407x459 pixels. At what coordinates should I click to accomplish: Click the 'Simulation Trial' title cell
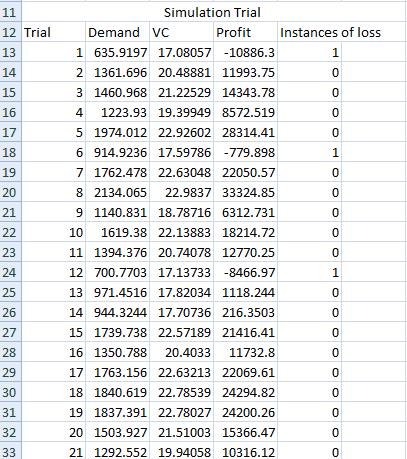coord(213,12)
